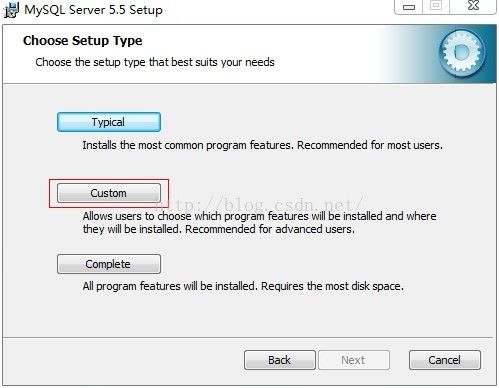Pick the Complete setup type

[x=109, y=264]
